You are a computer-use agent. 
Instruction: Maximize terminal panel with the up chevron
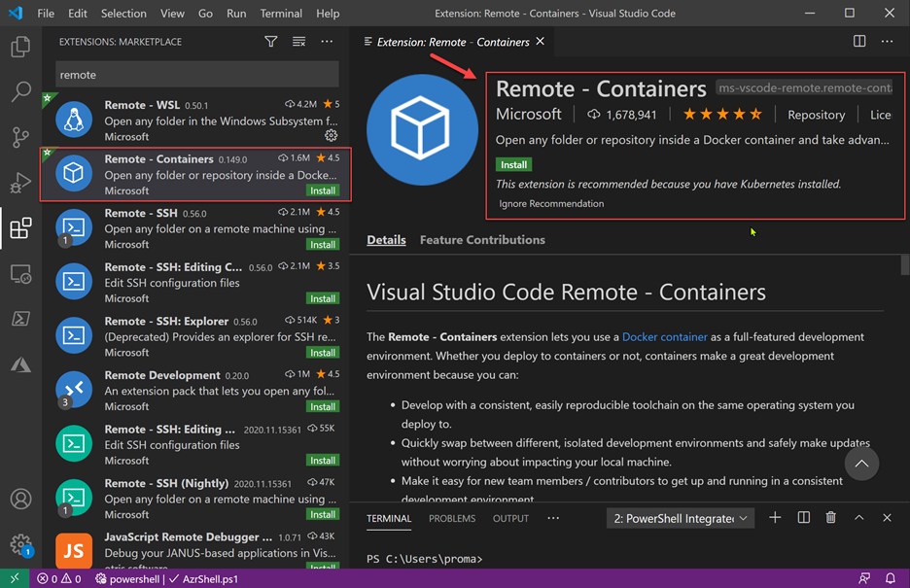tap(858, 518)
